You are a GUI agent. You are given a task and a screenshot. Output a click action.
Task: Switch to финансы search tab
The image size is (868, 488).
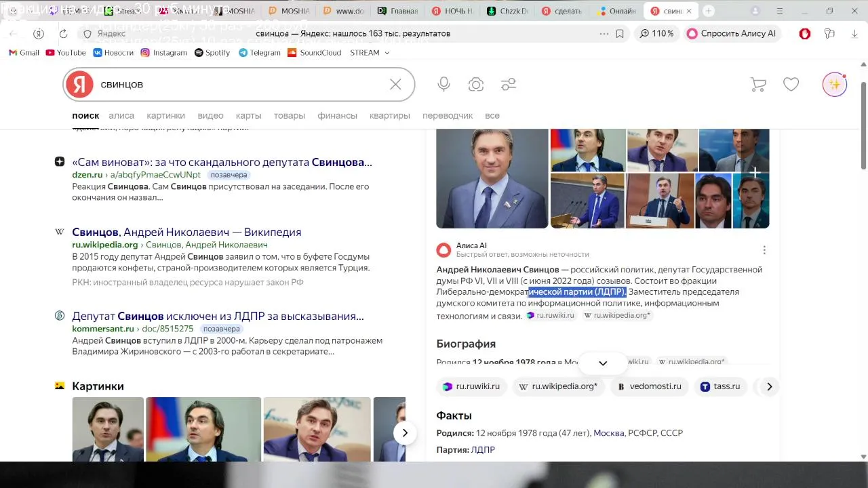(x=337, y=115)
